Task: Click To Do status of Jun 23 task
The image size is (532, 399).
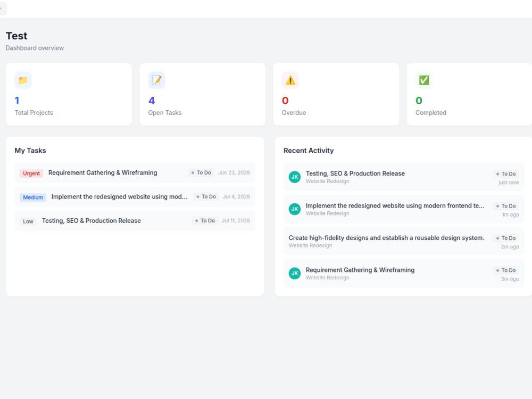Action: pos(201,173)
